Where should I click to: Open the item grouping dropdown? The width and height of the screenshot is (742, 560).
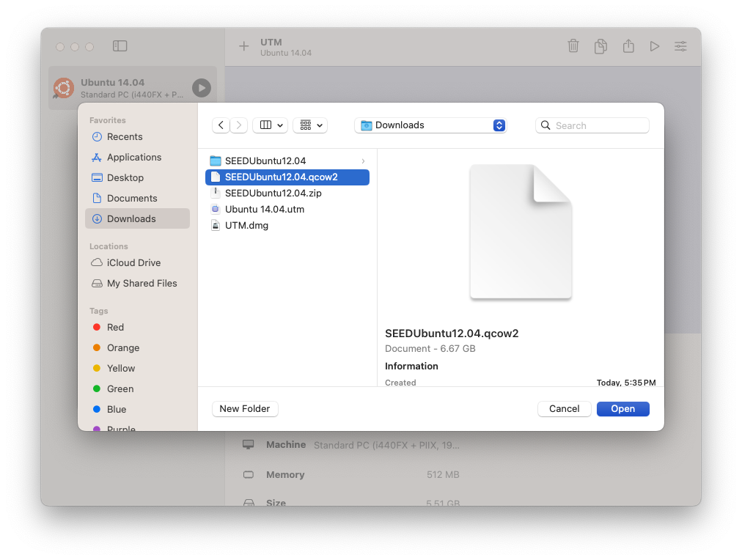(x=309, y=125)
